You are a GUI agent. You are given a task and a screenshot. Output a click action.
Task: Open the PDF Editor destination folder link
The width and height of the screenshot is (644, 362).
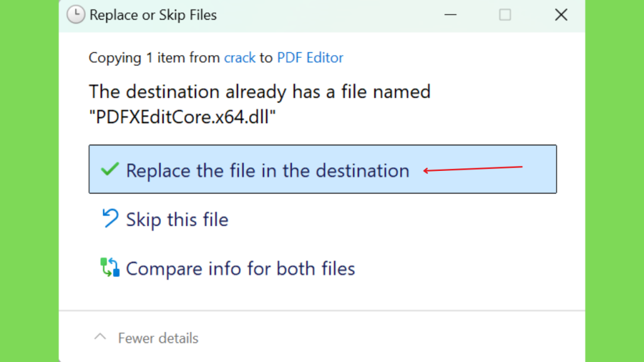(310, 58)
